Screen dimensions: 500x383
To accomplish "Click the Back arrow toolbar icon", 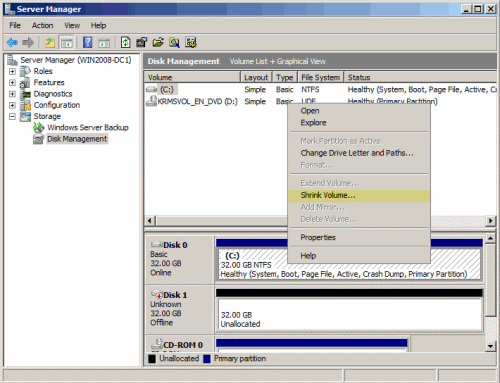I will coord(12,42).
